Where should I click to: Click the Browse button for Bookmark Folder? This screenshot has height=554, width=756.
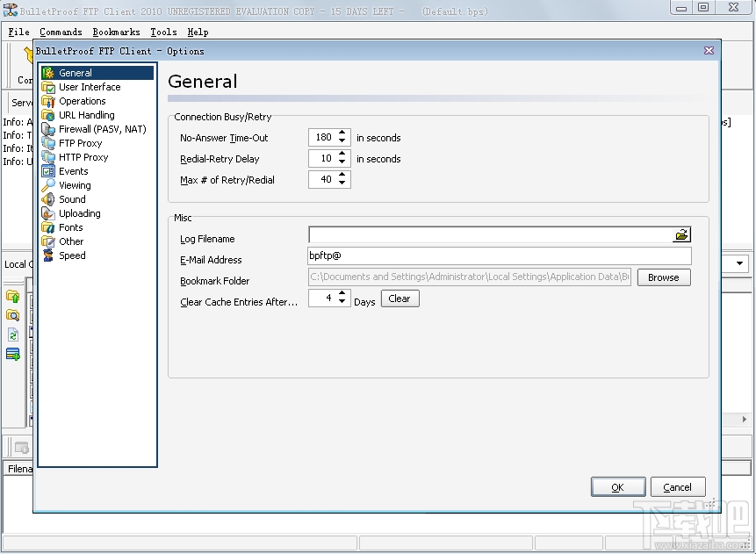[x=663, y=277]
